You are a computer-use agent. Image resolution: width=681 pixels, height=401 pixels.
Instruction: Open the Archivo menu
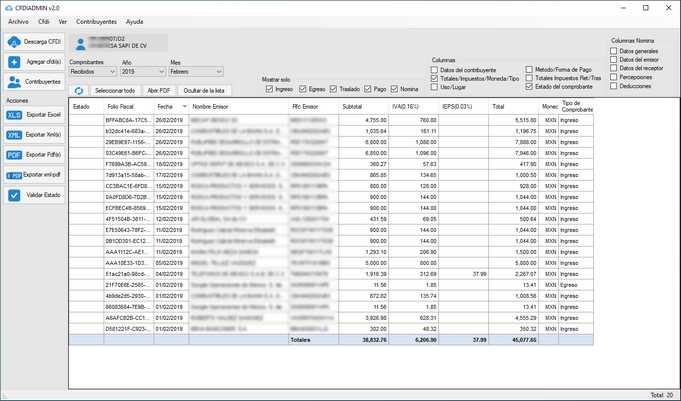click(x=18, y=21)
